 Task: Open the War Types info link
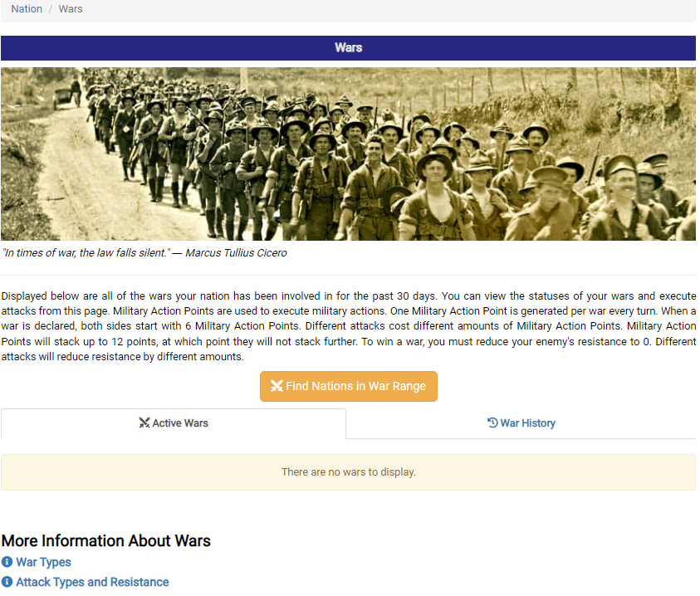tap(43, 562)
